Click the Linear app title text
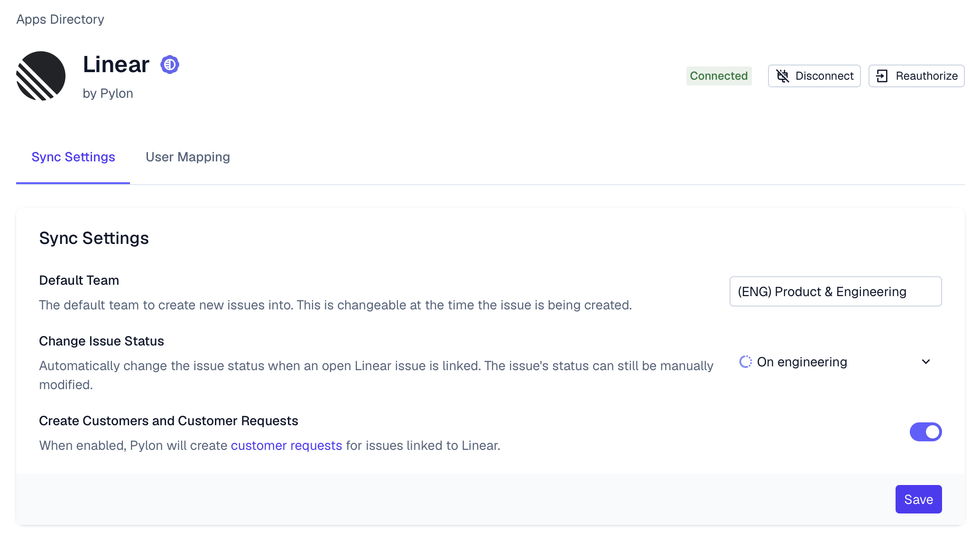 [x=116, y=65]
